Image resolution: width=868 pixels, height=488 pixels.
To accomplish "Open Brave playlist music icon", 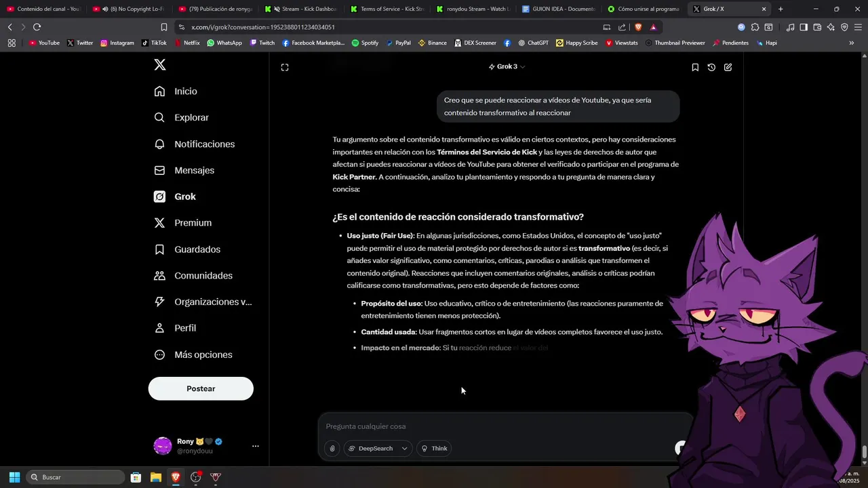I will (x=790, y=27).
